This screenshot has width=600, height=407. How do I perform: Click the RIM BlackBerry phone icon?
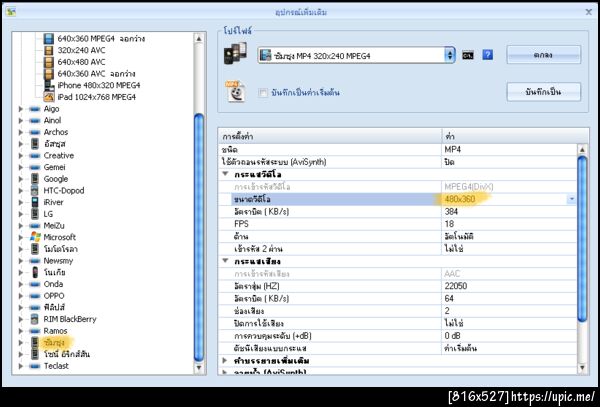(35, 319)
